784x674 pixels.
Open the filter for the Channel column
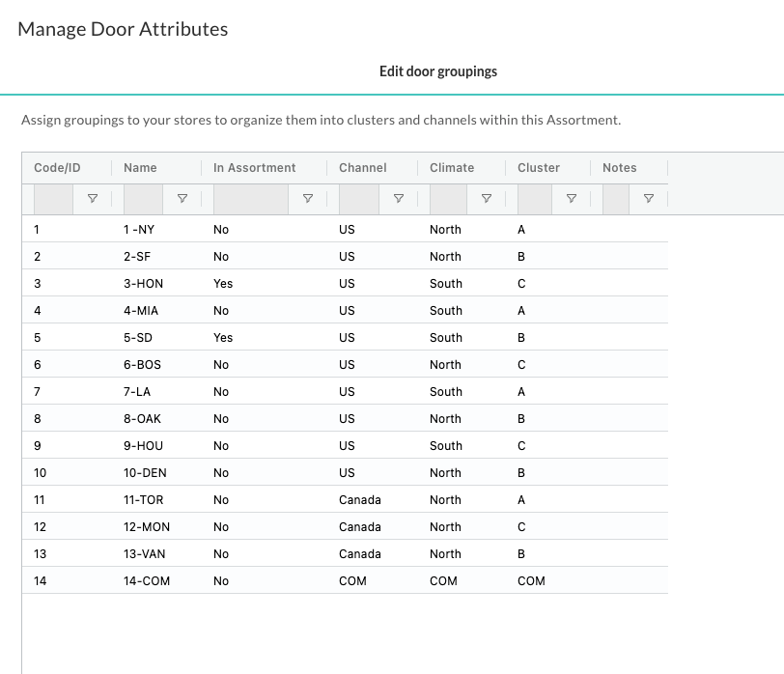point(399,199)
